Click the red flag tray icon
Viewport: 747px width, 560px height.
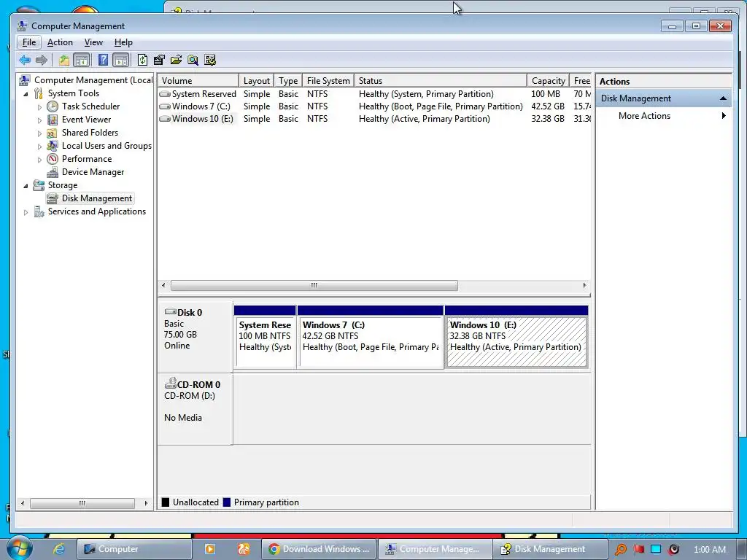point(638,549)
